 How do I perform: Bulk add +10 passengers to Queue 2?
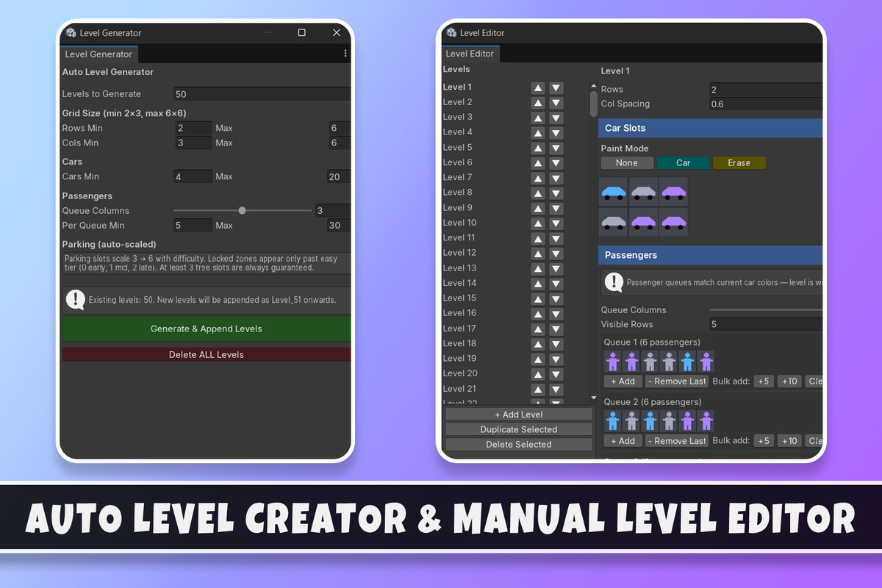click(x=789, y=441)
